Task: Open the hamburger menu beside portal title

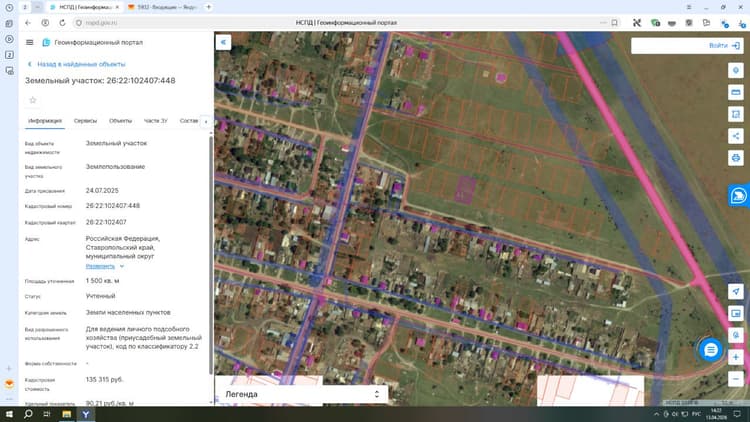Action: (x=30, y=43)
